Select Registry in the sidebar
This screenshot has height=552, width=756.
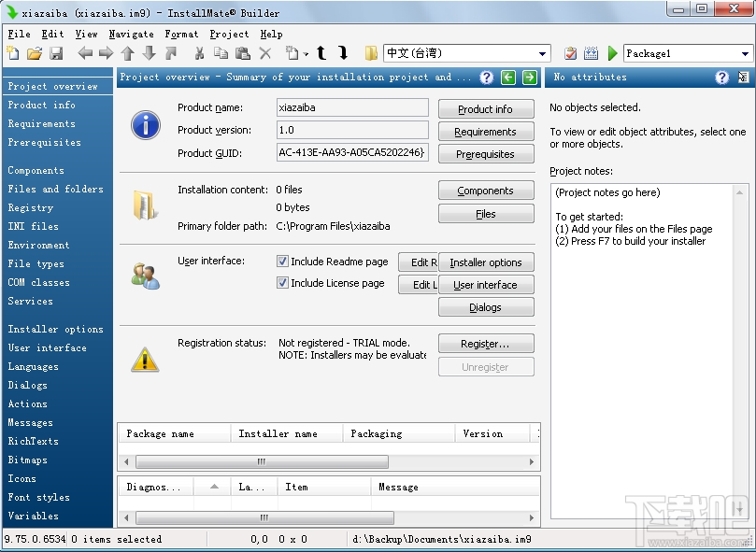(31, 207)
